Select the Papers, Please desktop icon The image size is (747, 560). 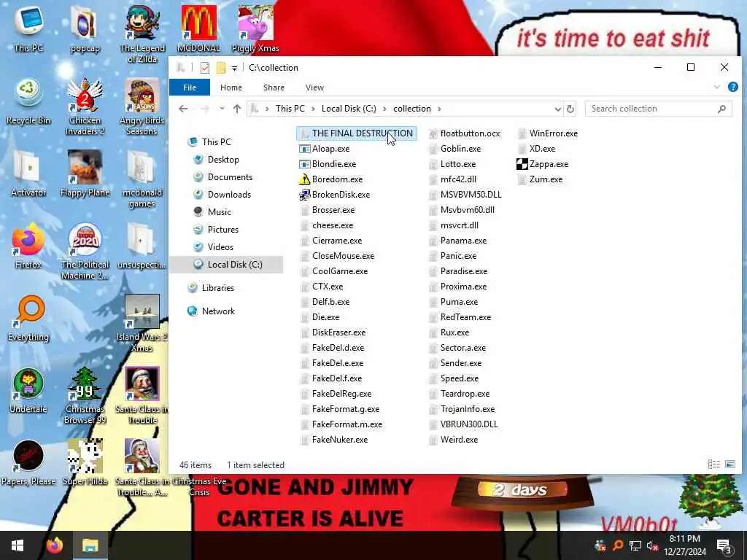(x=28, y=463)
